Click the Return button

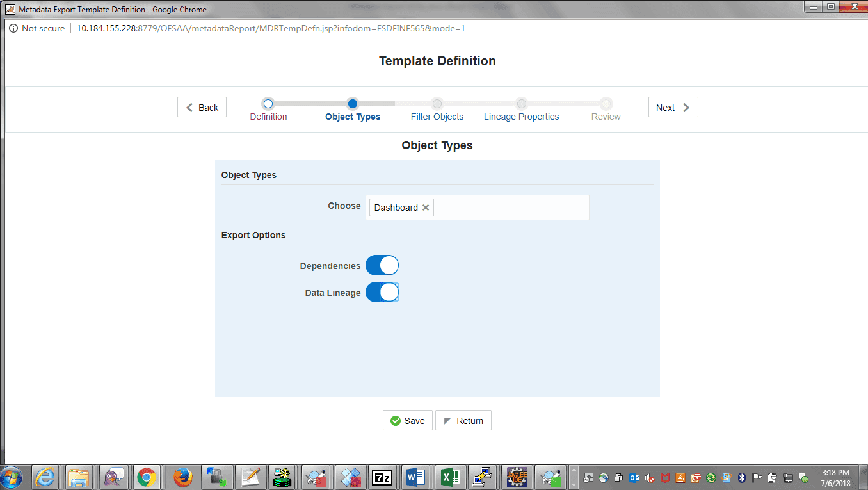[x=463, y=420]
